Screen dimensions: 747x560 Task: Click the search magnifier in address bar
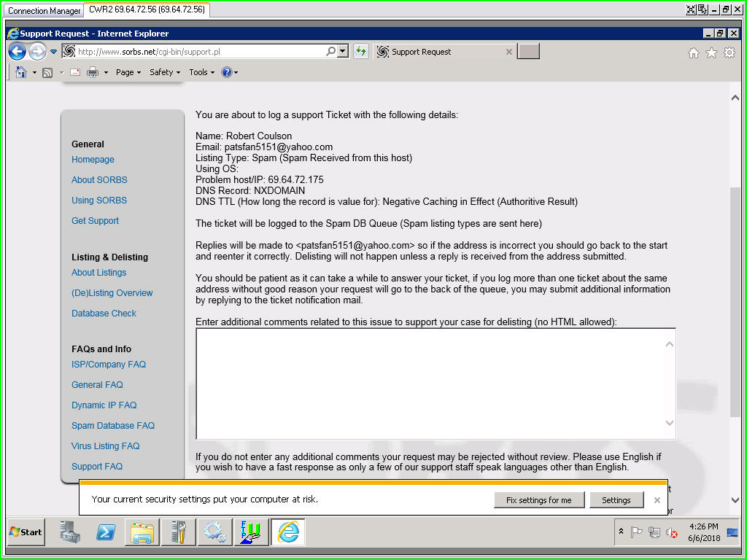(330, 51)
